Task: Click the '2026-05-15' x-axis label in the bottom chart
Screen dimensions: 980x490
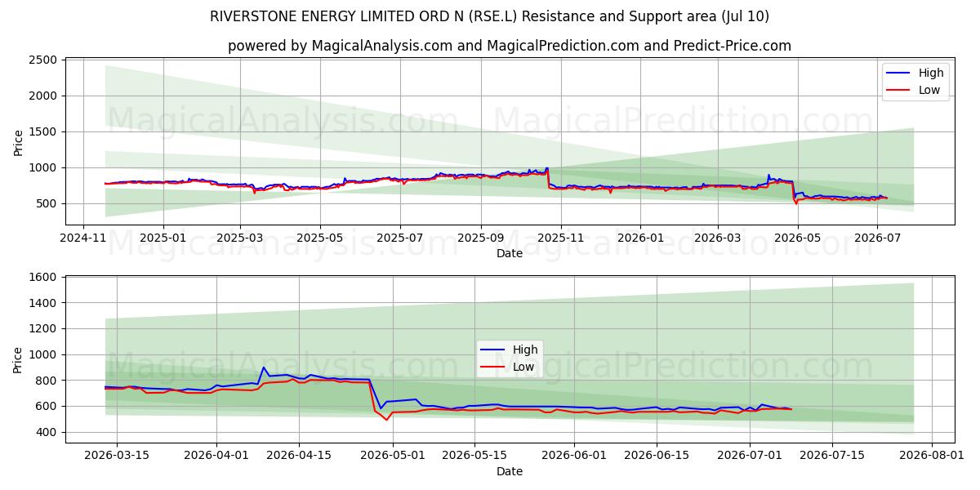Action: click(x=475, y=456)
